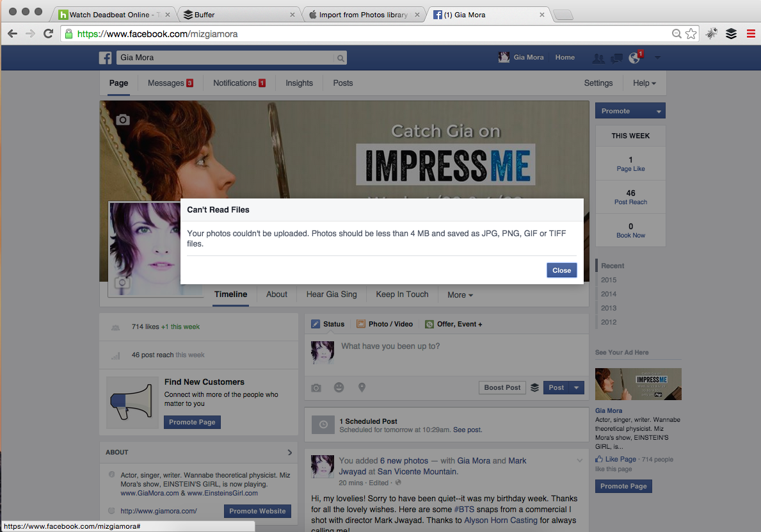Viewport: 761px width, 532px height.
Task: Jump to 2012 in timeline
Action: tap(609, 322)
